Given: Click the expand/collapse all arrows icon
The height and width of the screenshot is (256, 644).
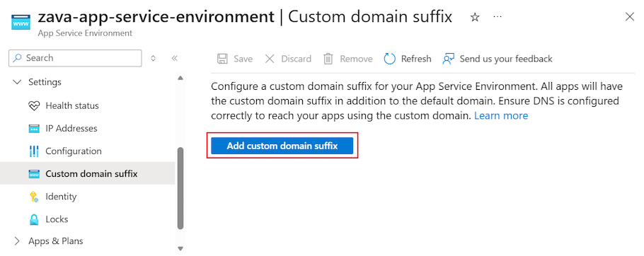Looking at the screenshot, I should pos(153,58).
